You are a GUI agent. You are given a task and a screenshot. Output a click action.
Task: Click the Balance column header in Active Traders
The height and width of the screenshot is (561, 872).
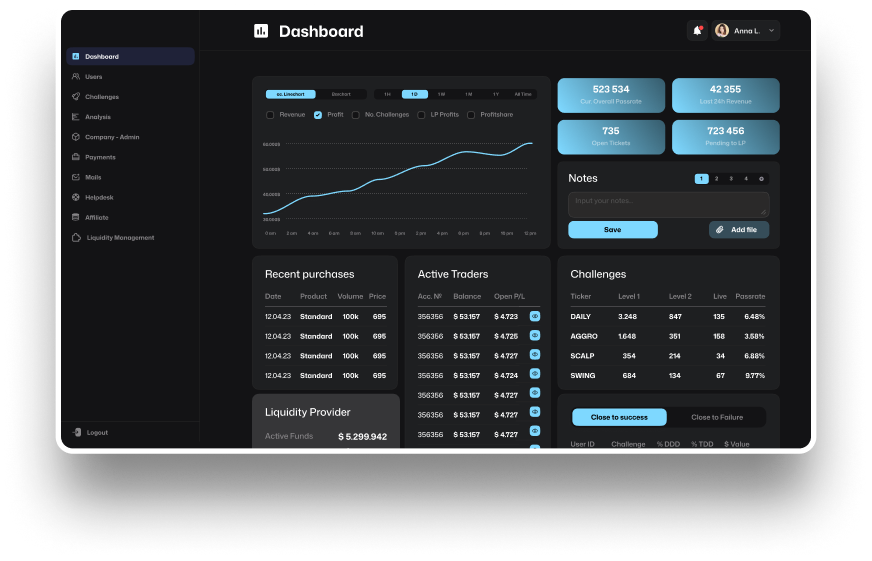tap(467, 296)
